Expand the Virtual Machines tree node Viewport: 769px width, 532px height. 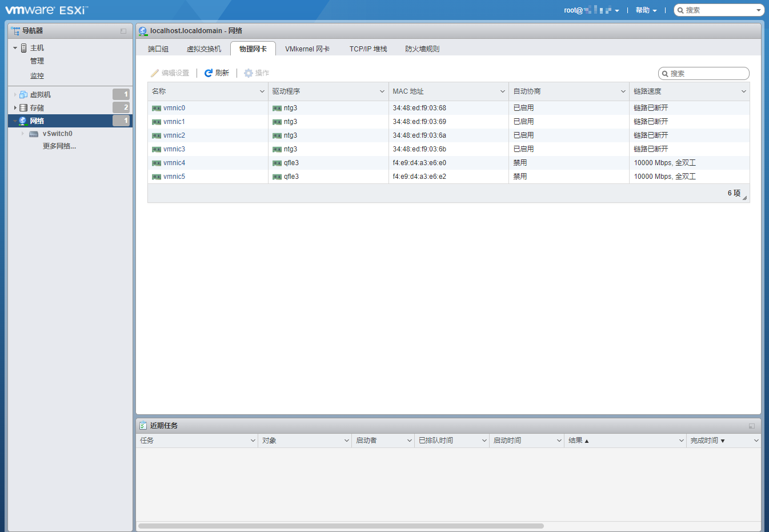point(15,95)
